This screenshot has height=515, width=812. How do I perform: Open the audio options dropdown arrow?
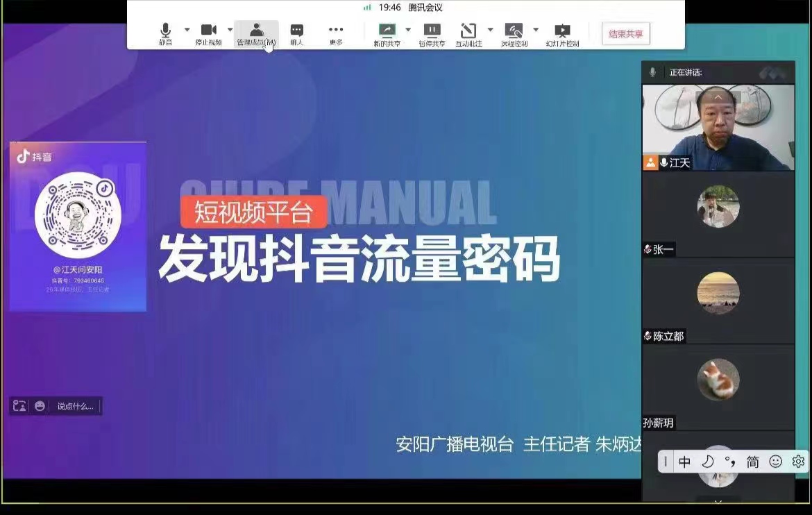point(187,30)
